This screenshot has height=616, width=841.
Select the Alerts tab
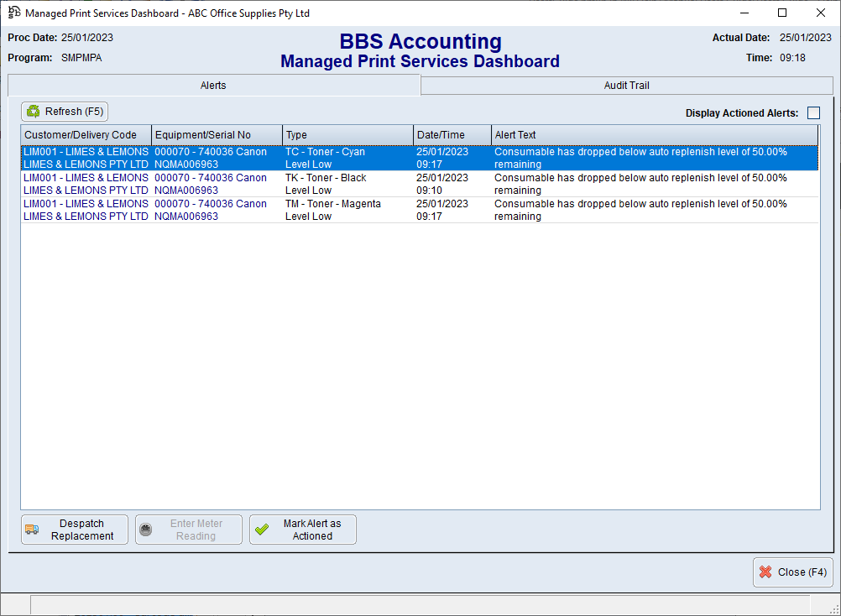(213, 86)
